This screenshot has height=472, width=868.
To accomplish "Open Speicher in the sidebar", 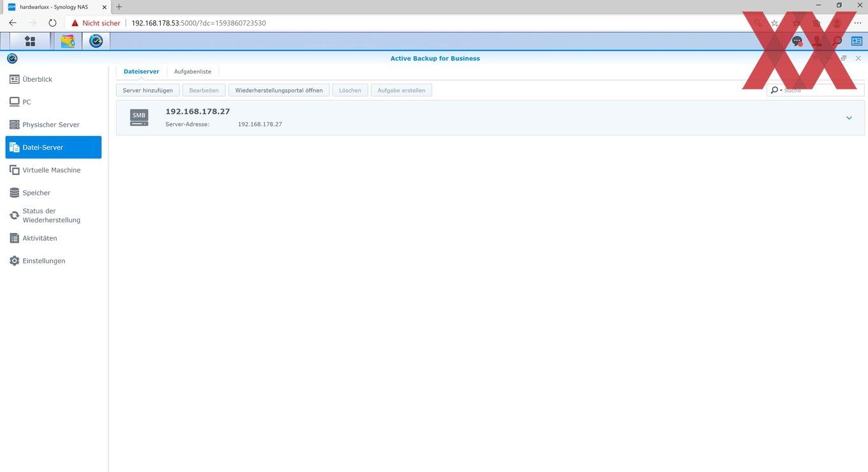I will 54,193.
